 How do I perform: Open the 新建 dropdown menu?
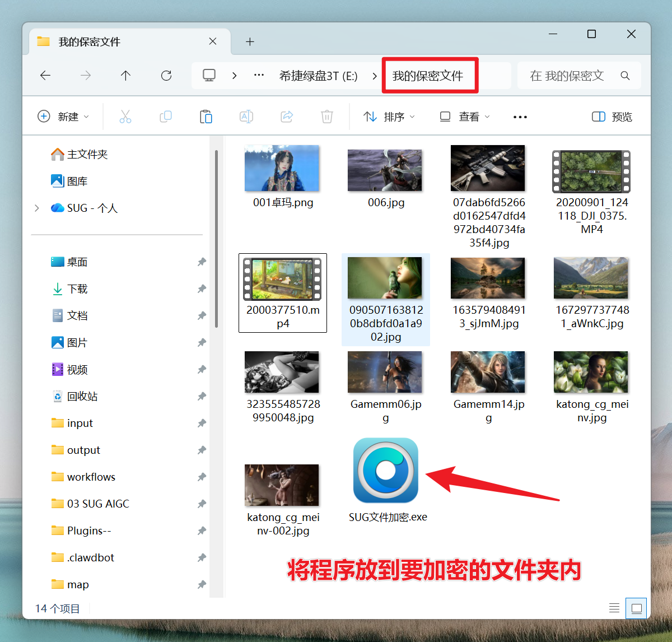63,117
